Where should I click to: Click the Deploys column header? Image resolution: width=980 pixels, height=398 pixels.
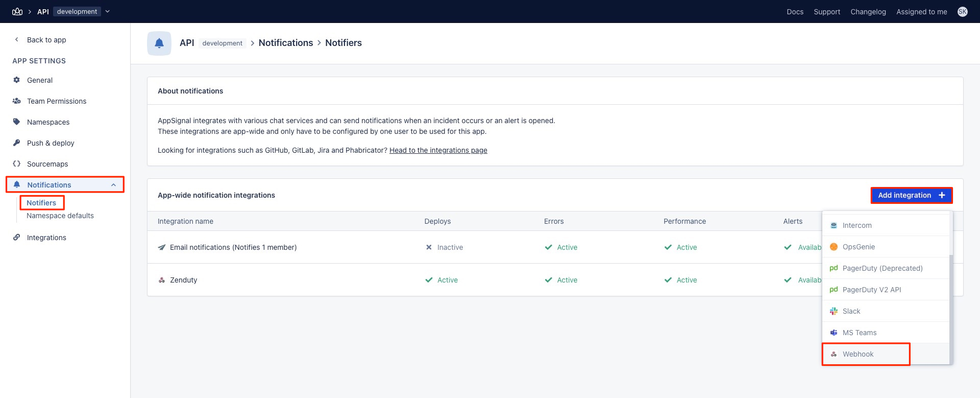pyautogui.click(x=437, y=221)
